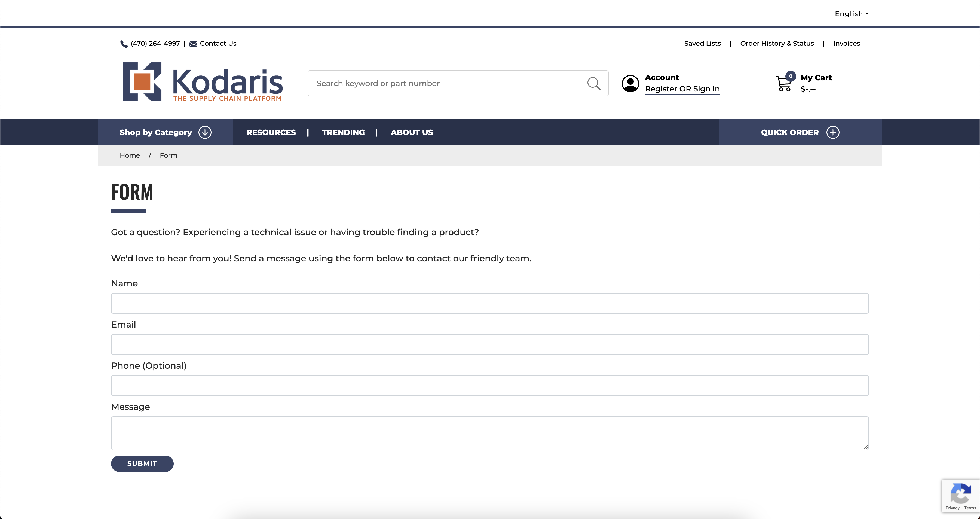Click the envelope Contact Us icon
Image resolution: width=980 pixels, height=519 pixels.
click(193, 44)
